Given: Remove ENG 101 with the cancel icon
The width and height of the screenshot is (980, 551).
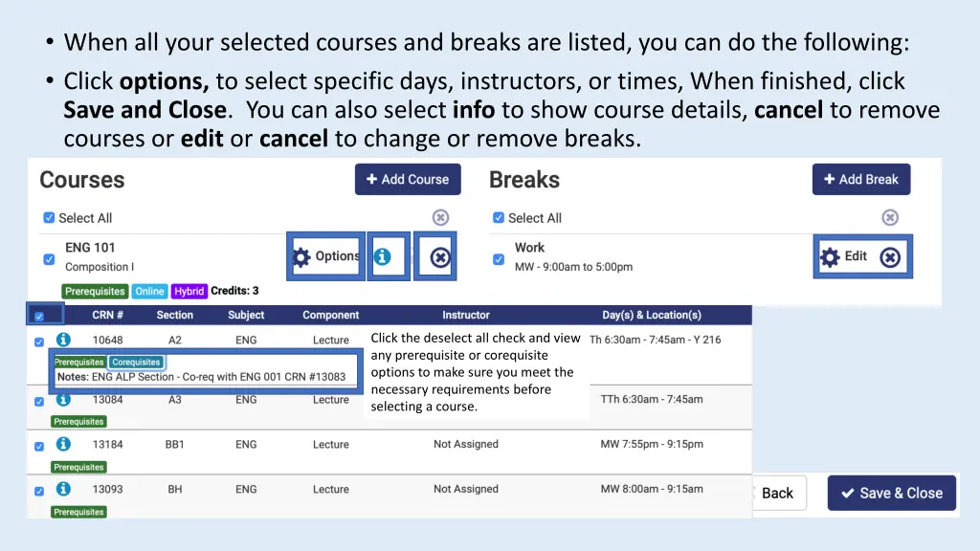Looking at the screenshot, I should (439, 256).
